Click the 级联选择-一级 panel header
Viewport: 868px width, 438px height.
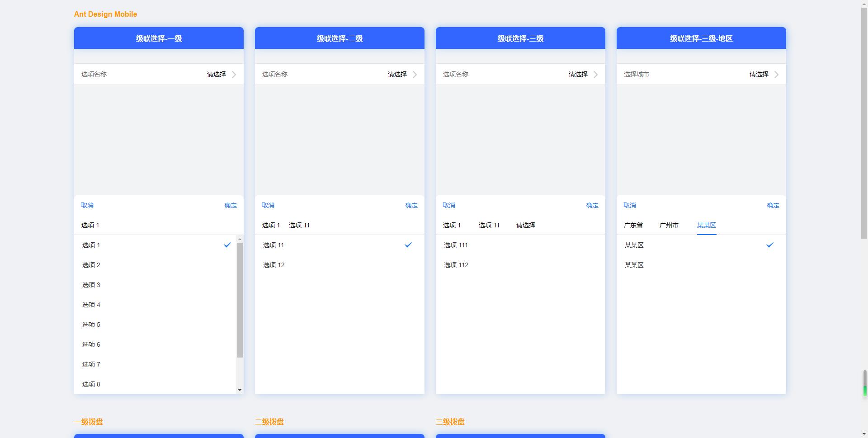tap(159, 38)
